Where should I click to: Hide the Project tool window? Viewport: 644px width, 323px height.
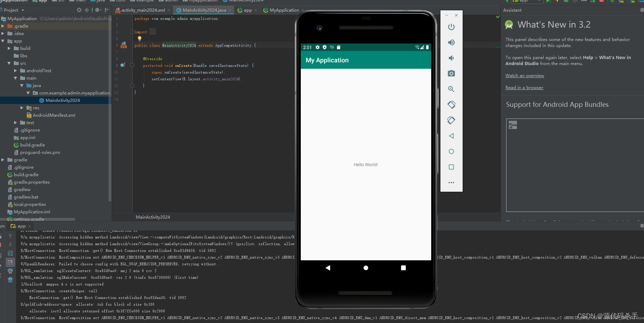tap(107, 10)
